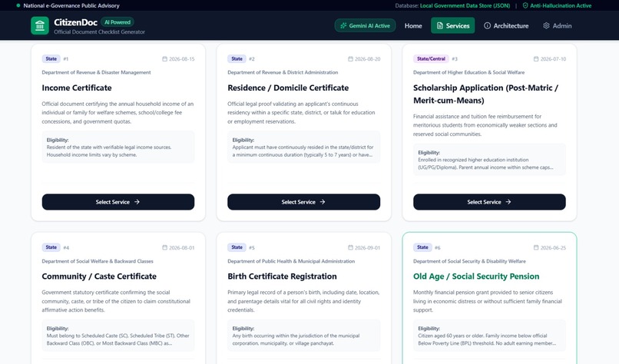The height and width of the screenshot is (364, 619).
Task: Open the Residence / Domicile Certificate title
Action: pyautogui.click(x=288, y=88)
